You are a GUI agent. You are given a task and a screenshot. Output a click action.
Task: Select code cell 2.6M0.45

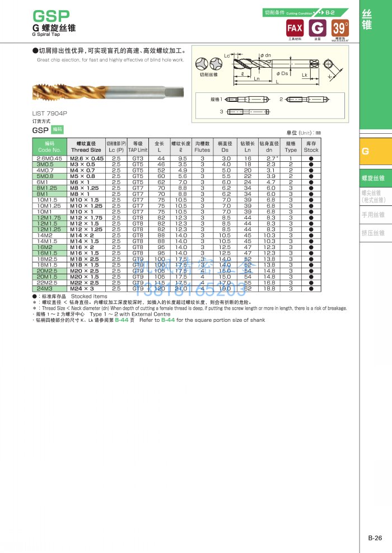[49, 159]
